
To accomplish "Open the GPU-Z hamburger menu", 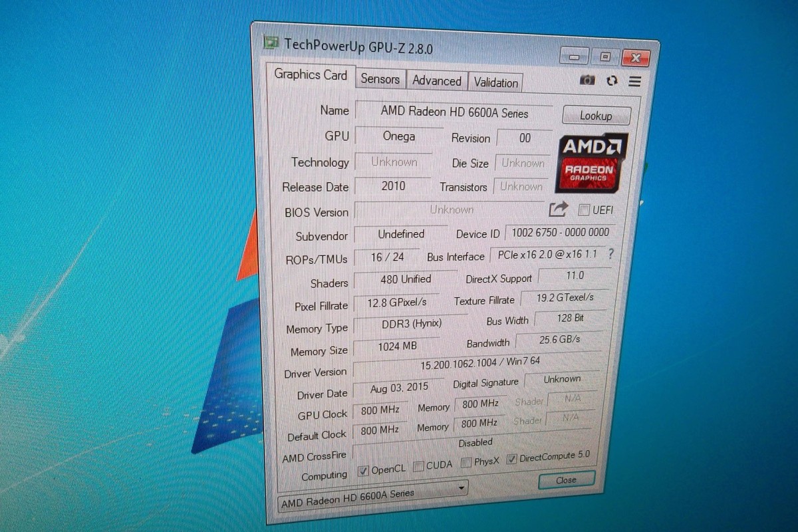I will pyautogui.click(x=633, y=81).
